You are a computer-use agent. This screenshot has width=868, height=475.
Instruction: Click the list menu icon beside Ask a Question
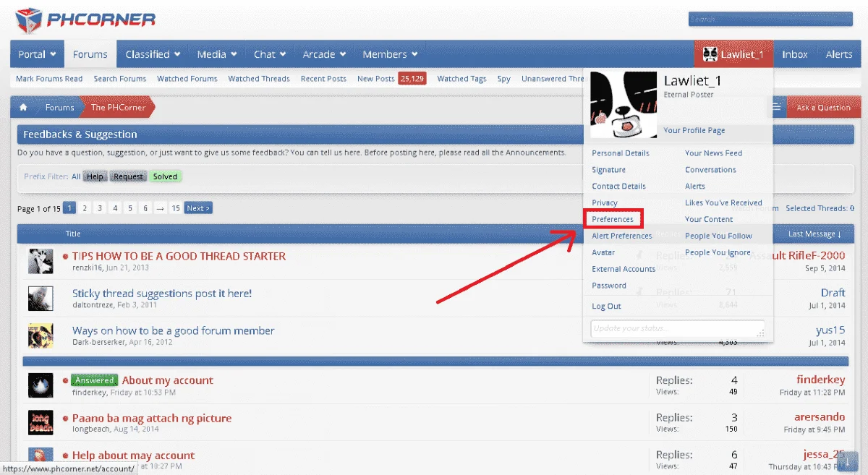pyautogui.click(x=776, y=108)
